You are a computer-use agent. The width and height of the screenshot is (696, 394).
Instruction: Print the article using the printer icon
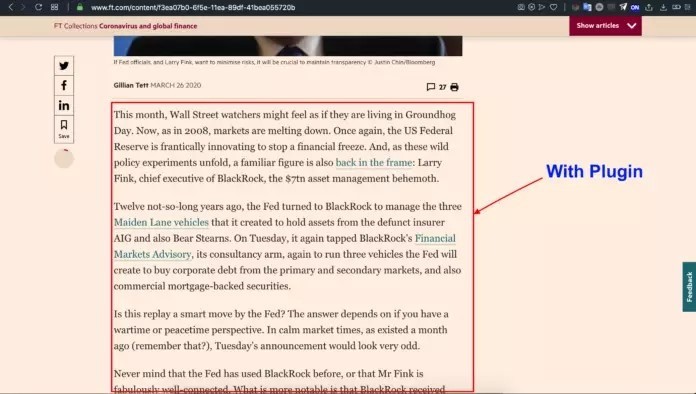click(x=454, y=87)
